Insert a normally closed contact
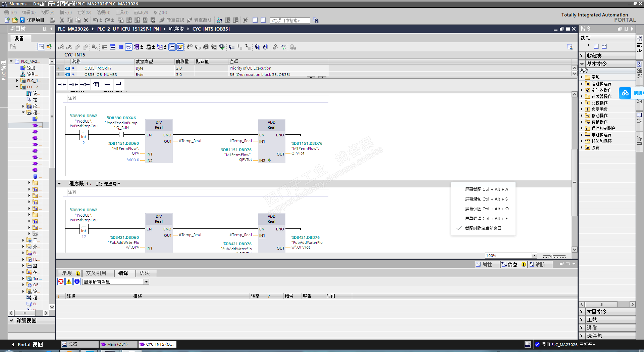 point(73,85)
